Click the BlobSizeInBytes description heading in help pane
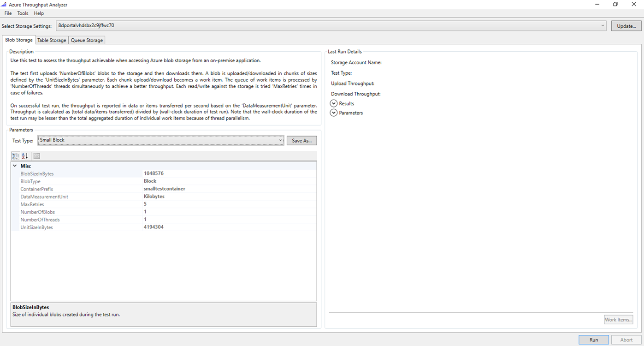This screenshot has height=346, width=644. tap(30, 307)
